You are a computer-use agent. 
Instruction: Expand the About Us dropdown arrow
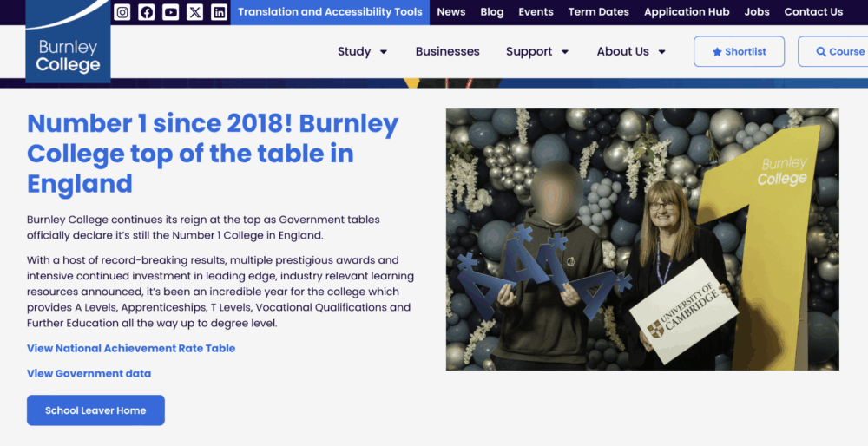pyautogui.click(x=661, y=51)
